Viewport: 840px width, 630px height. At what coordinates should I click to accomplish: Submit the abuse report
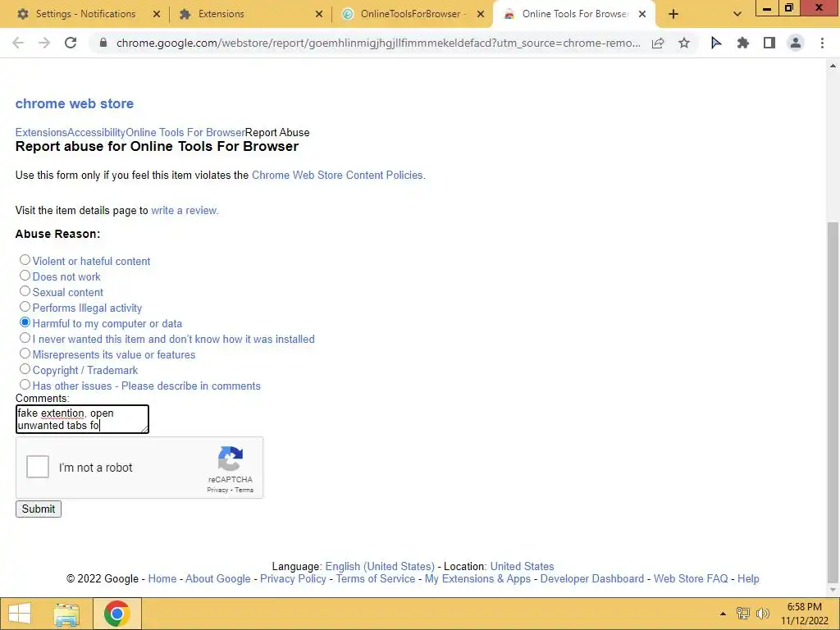click(x=39, y=509)
